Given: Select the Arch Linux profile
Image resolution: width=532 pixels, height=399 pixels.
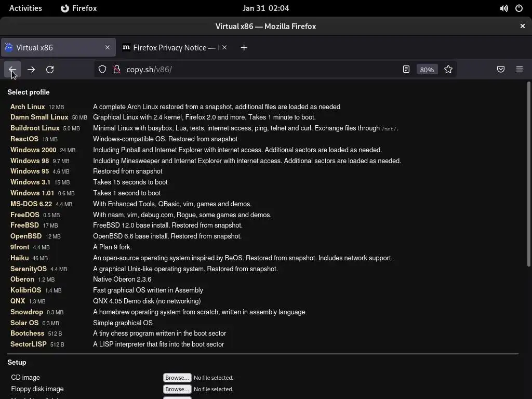Looking at the screenshot, I should (x=28, y=107).
